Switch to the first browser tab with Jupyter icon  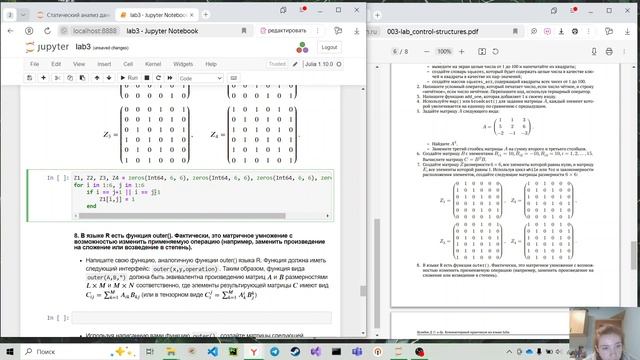[x=73, y=15]
